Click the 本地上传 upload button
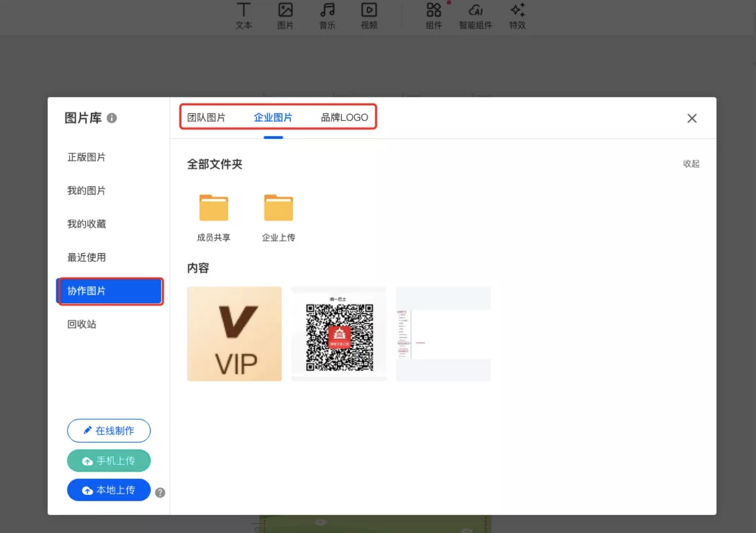756x533 pixels. click(109, 490)
